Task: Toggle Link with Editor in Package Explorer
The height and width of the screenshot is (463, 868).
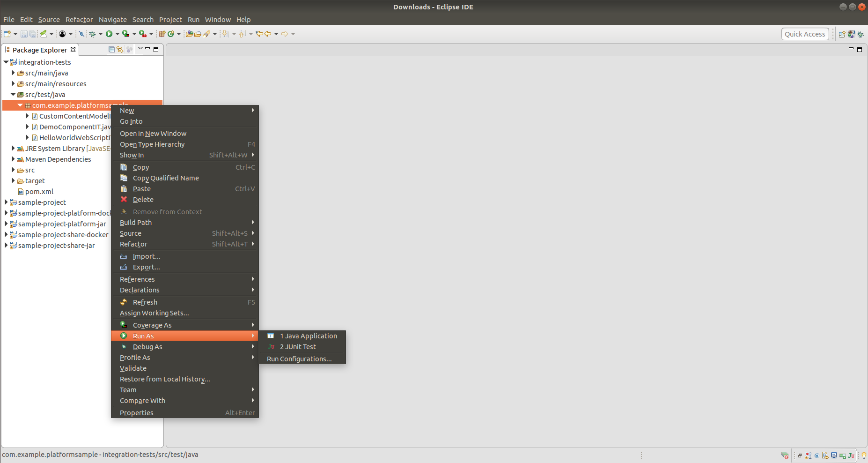Action: tap(120, 50)
